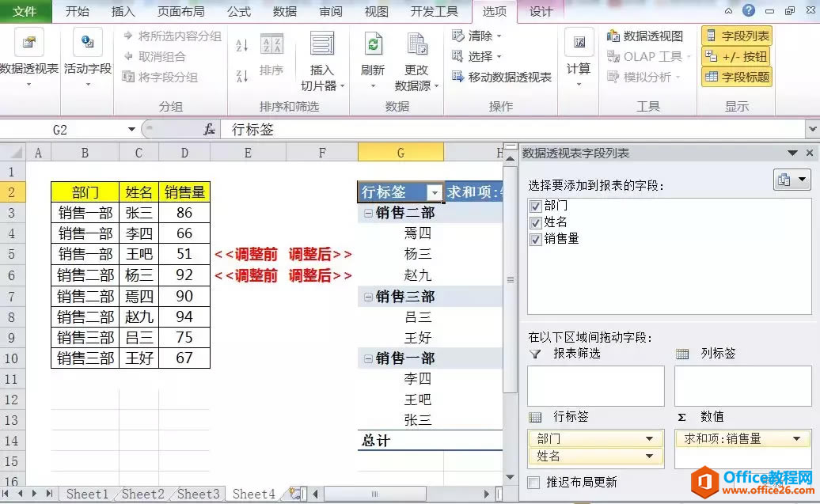Screen dimensions: 820x504
Task: Uncheck the 部门 field checkbox
Action: [535, 206]
